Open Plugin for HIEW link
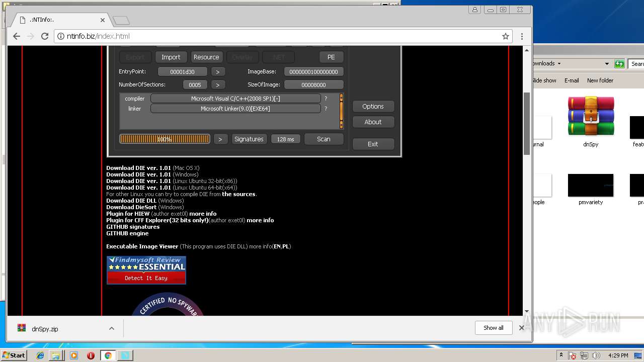 pos(128,214)
